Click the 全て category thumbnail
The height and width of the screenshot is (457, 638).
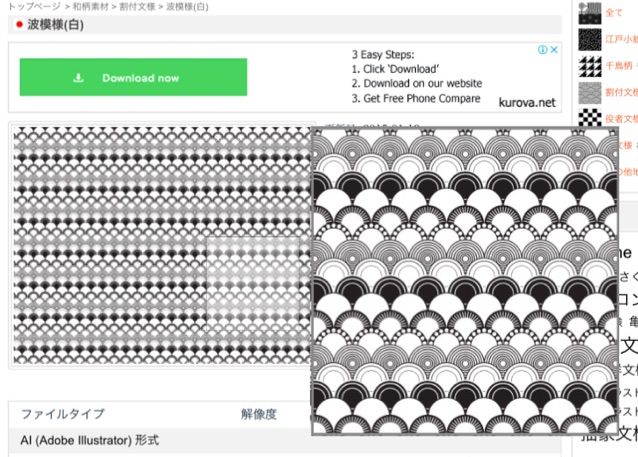click(590, 13)
